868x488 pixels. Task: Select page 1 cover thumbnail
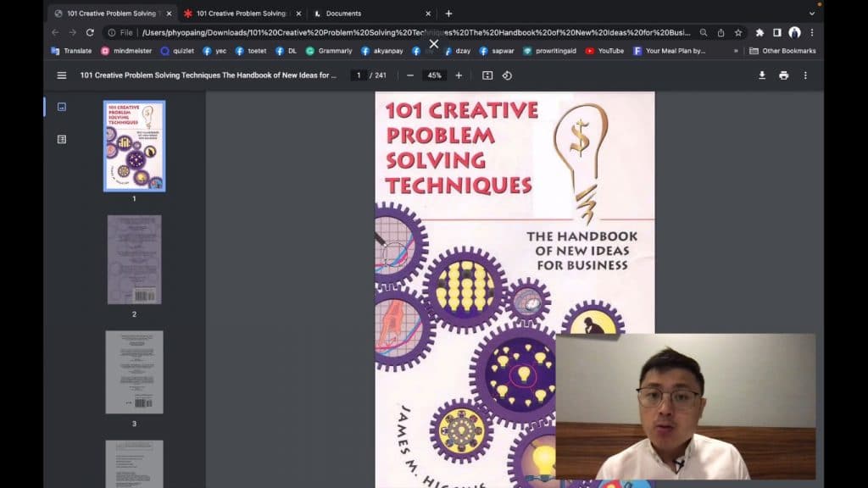coord(134,146)
